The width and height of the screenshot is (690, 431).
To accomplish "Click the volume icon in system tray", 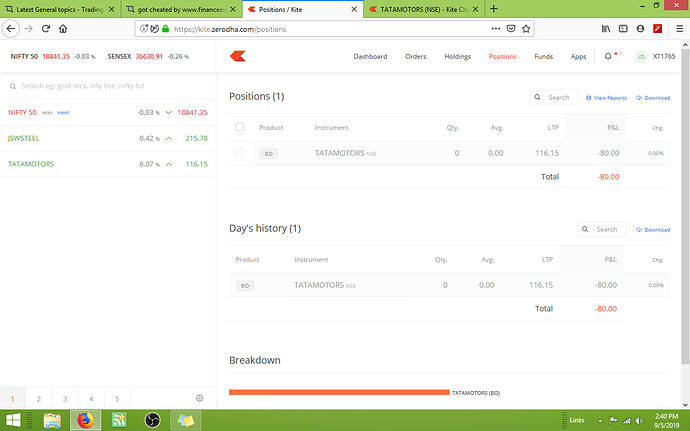I will [639, 421].
